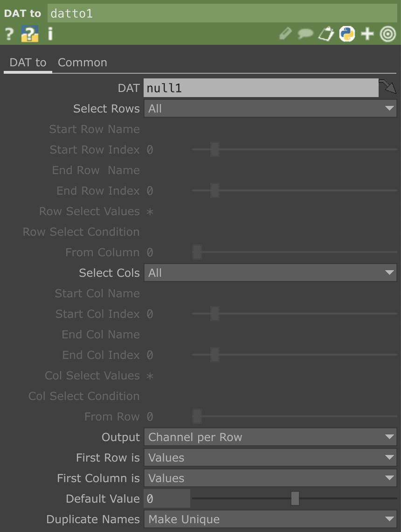
Task: Click the tag icon beside the comment bubble
Action: click(x=326, y=34)
